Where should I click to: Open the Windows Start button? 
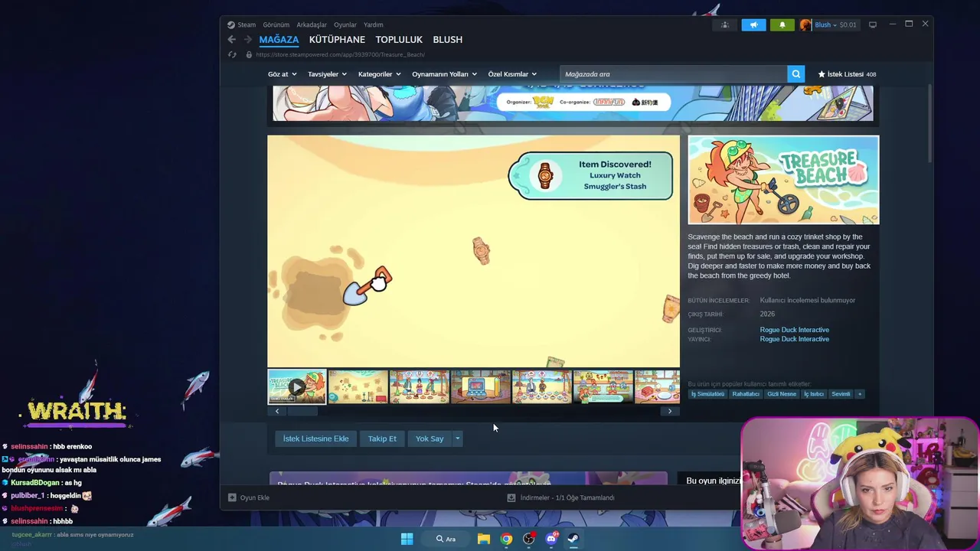[x=407, y=539]
